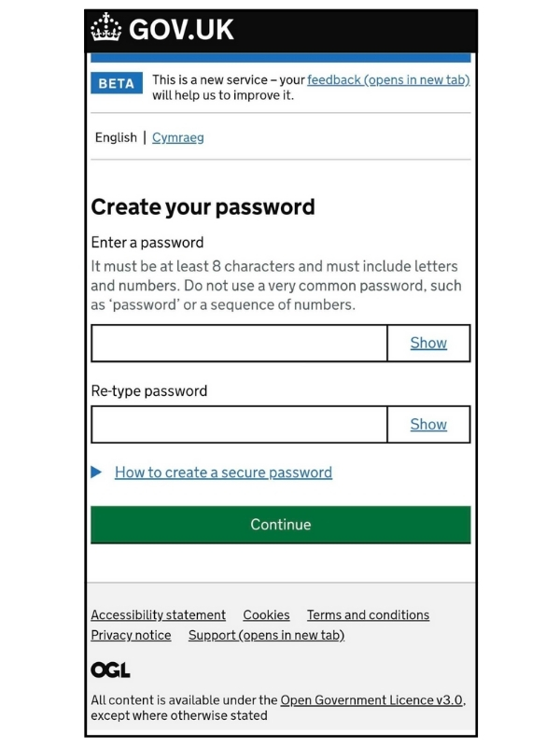Focus the 'Enter a password' input field
This screenshot has width=560, height=747.
click(x=239, y=343)
